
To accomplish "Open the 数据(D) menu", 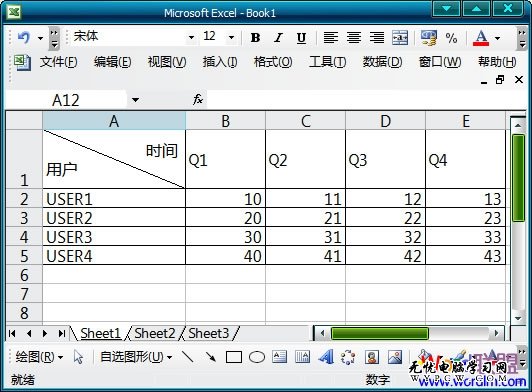I will point(382,62).
